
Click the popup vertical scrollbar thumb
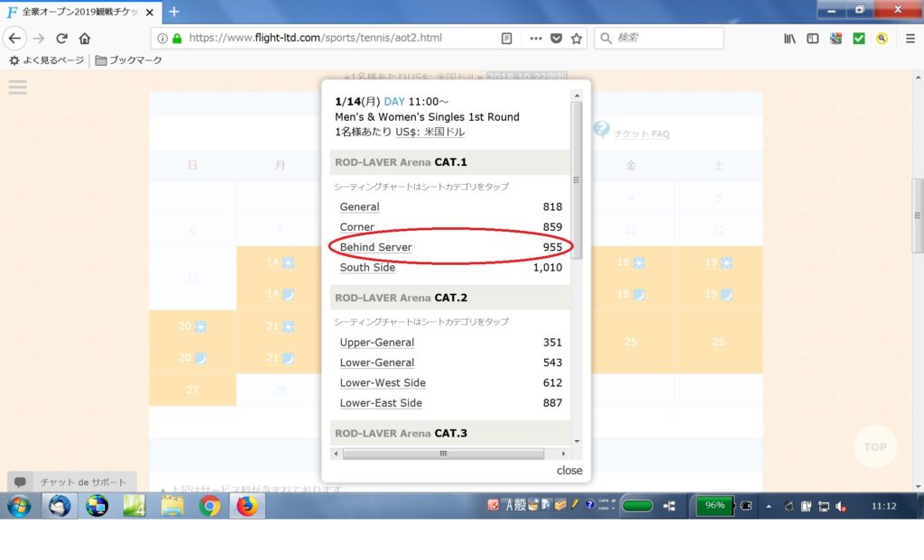click(577, 180)
